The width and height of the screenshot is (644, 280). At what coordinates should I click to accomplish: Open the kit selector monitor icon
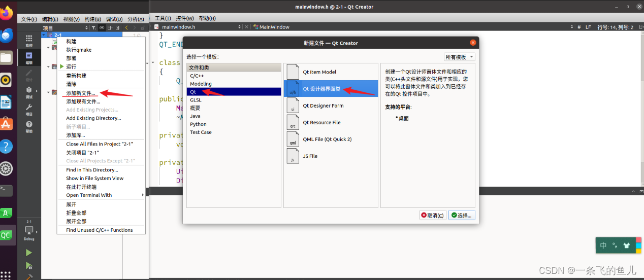pos(29,230)
